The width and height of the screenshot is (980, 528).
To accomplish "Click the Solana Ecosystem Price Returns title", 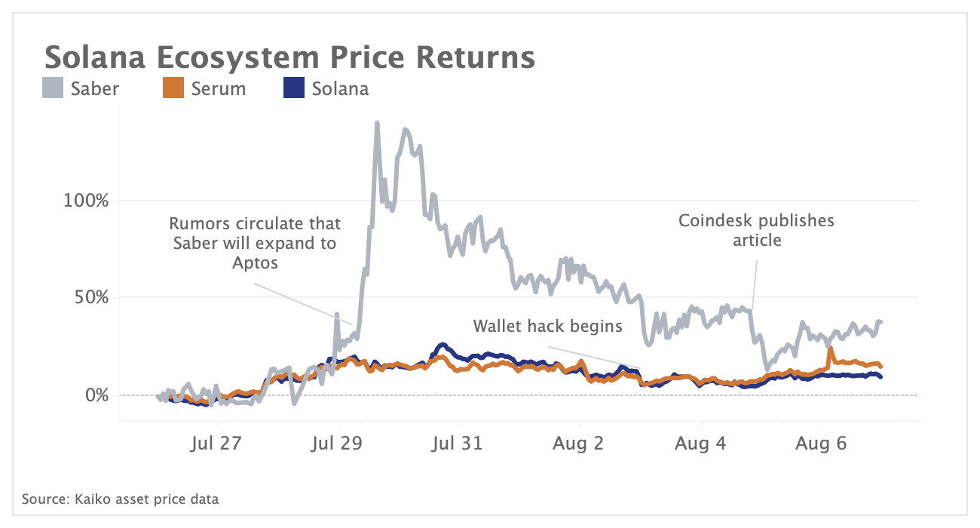I will tap(289, 57).
